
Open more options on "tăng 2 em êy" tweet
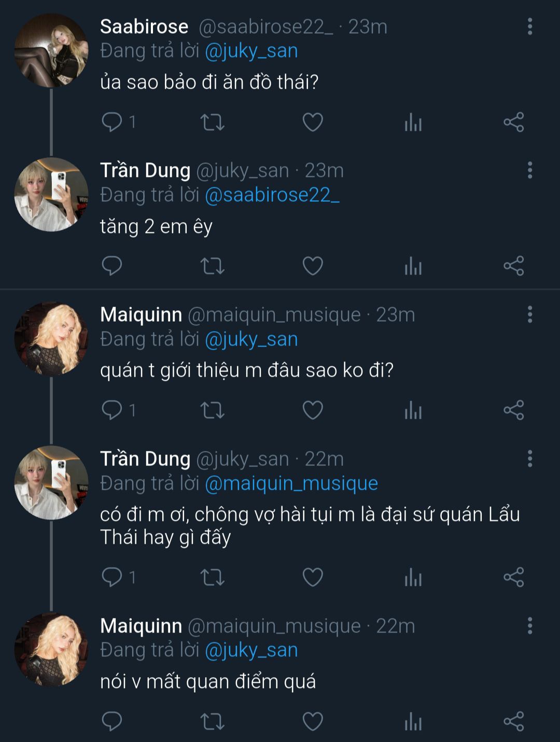(x=529, y=170)
